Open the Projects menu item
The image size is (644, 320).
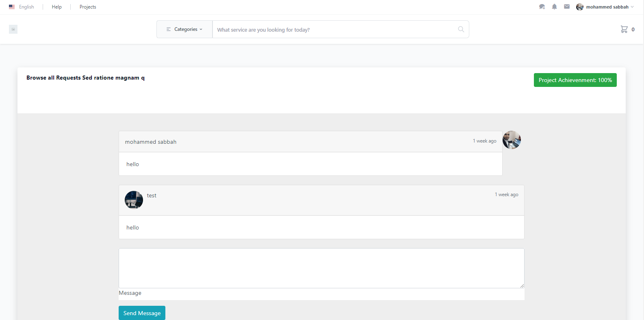88,7
